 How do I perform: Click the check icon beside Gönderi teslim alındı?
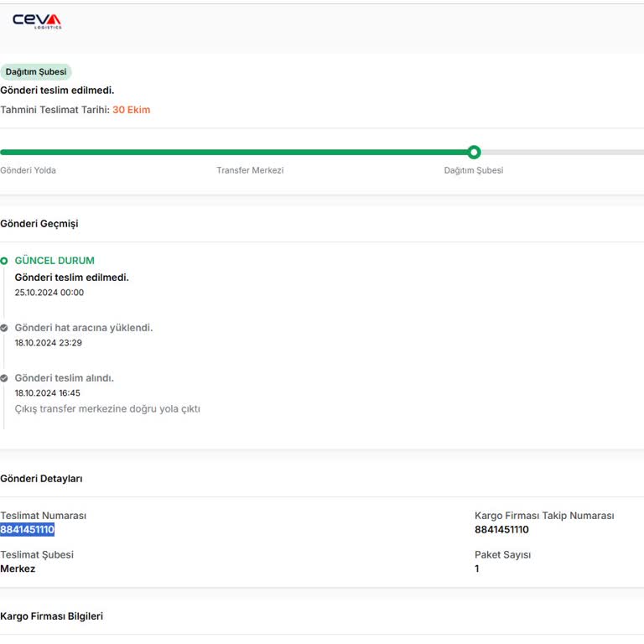(x=4, y=378)
